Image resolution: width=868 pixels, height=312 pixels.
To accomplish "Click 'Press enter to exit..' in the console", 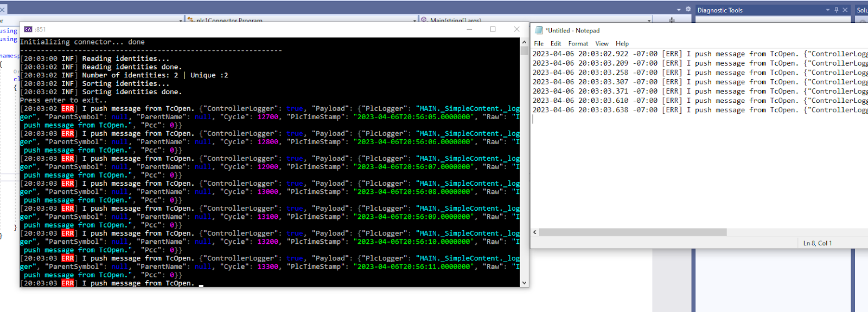I will click(x=63, y=100).
